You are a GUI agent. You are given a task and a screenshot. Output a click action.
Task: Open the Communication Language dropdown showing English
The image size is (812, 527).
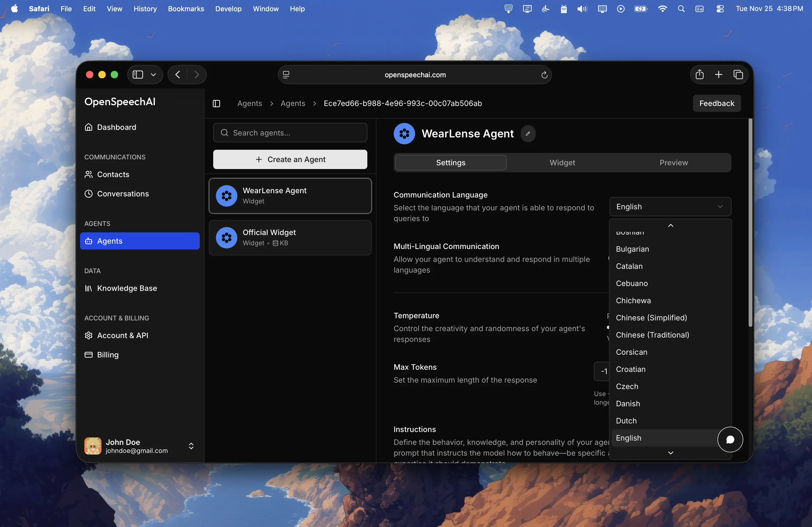670,207
